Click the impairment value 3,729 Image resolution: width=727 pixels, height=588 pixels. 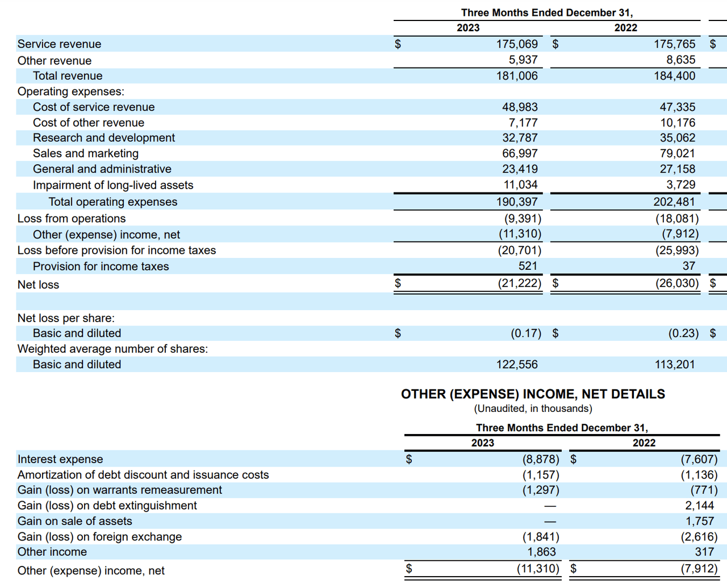click(680, 184)
